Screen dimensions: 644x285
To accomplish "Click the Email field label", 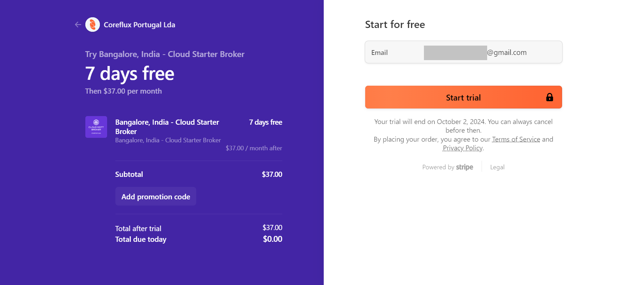I will pos(379,53).
